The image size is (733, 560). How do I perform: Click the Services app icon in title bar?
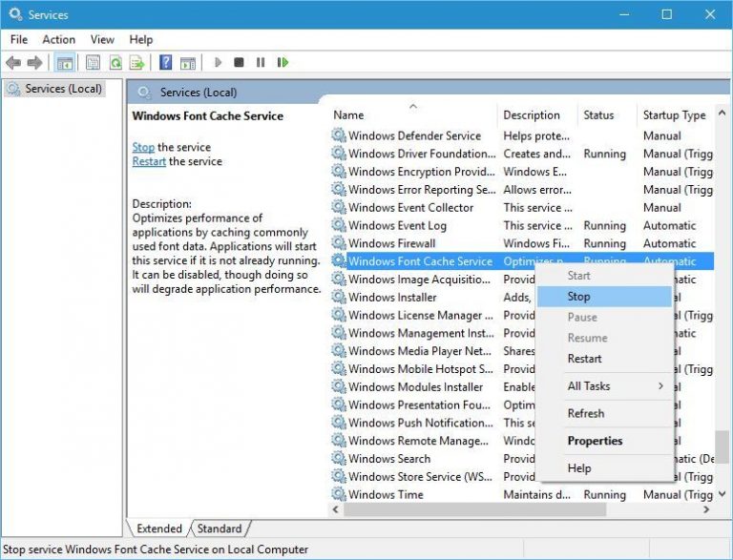[15, 14]
